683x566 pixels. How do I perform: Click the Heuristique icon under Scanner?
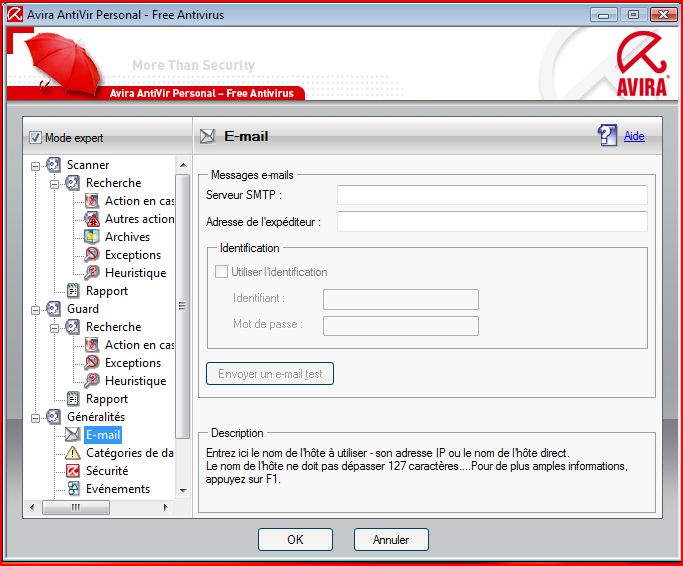pos(91,273)
